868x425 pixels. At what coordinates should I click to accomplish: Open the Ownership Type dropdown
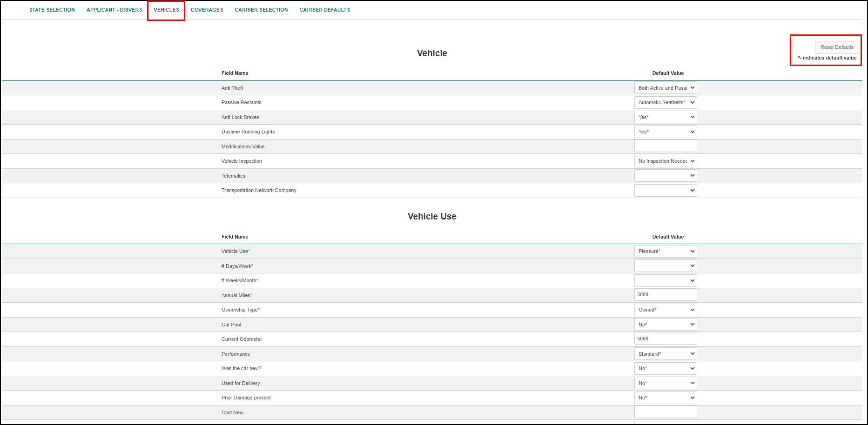click(666, 310)
